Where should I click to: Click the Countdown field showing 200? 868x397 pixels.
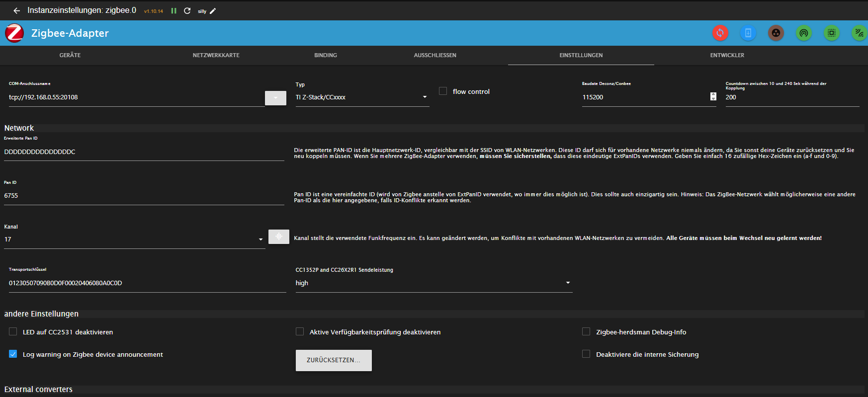point(792,97)
